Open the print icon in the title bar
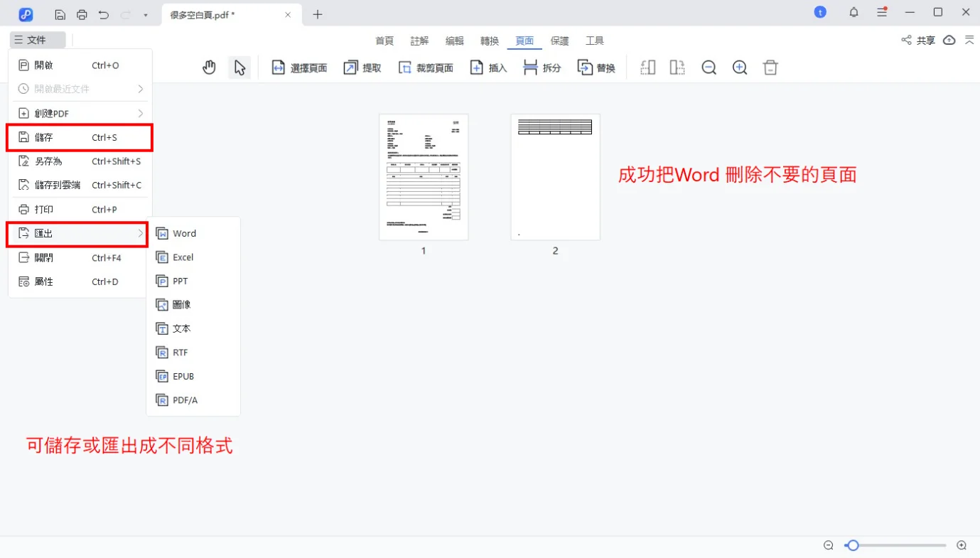Viewport: 980px width, 558px height. [82, 14]
